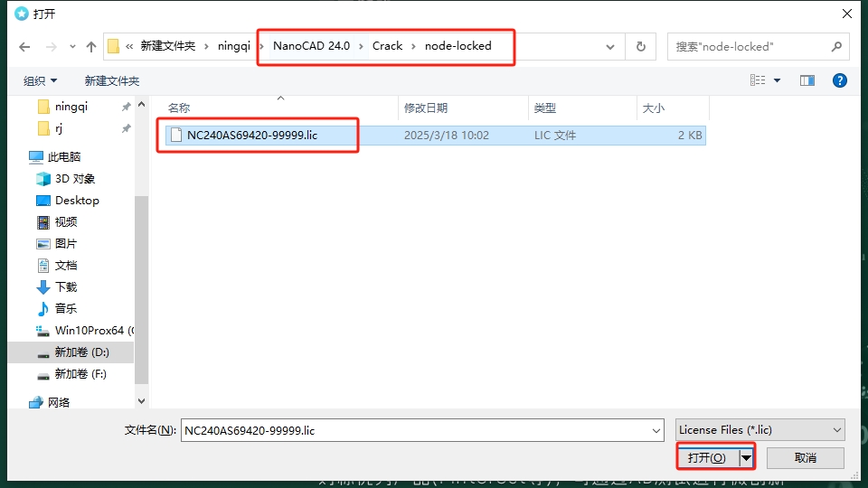This screenshot has width=868, height=488.
Task: Click the search magnifier icon
Action: coord(836,46)
